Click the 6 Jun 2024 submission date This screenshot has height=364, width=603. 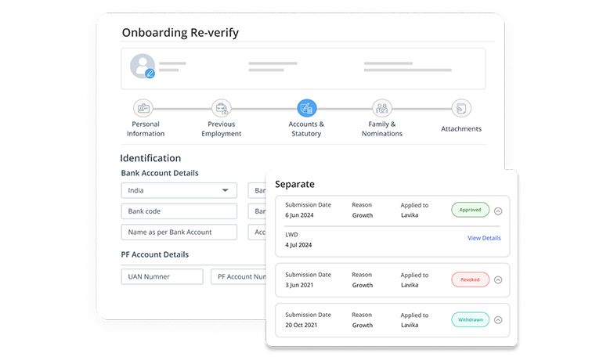(x=299, y=215)
